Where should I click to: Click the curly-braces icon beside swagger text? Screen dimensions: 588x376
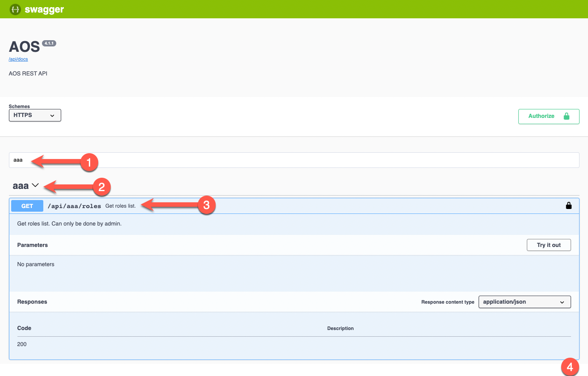point(15,9)
